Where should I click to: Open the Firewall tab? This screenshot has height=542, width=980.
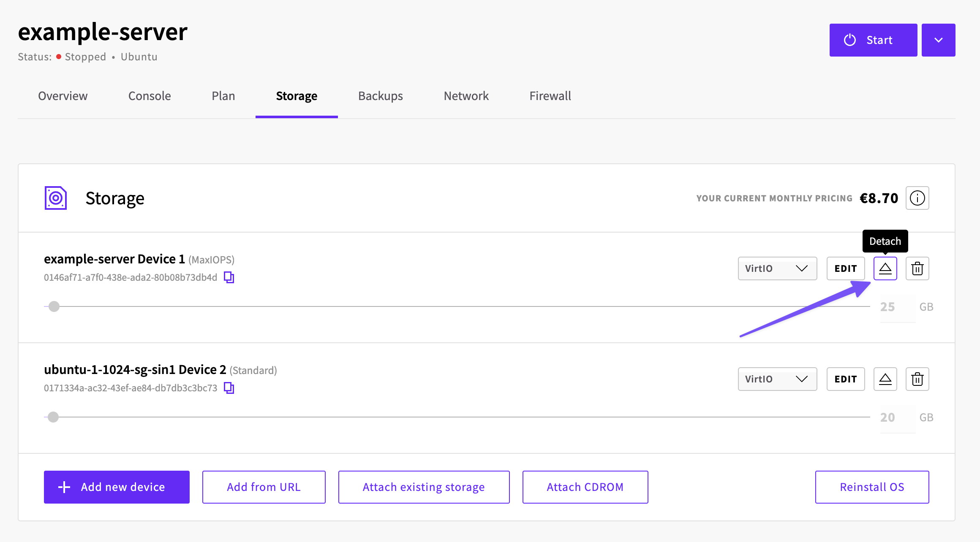550,96
